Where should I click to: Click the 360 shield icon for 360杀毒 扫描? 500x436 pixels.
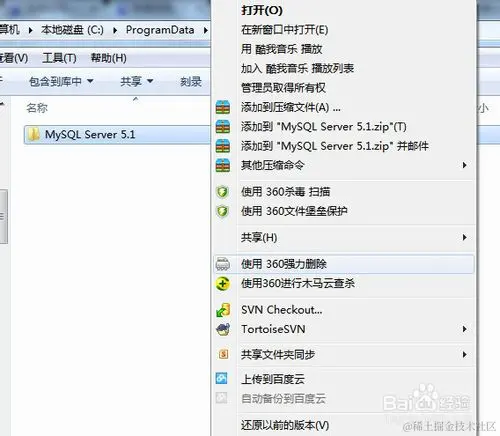222,192
